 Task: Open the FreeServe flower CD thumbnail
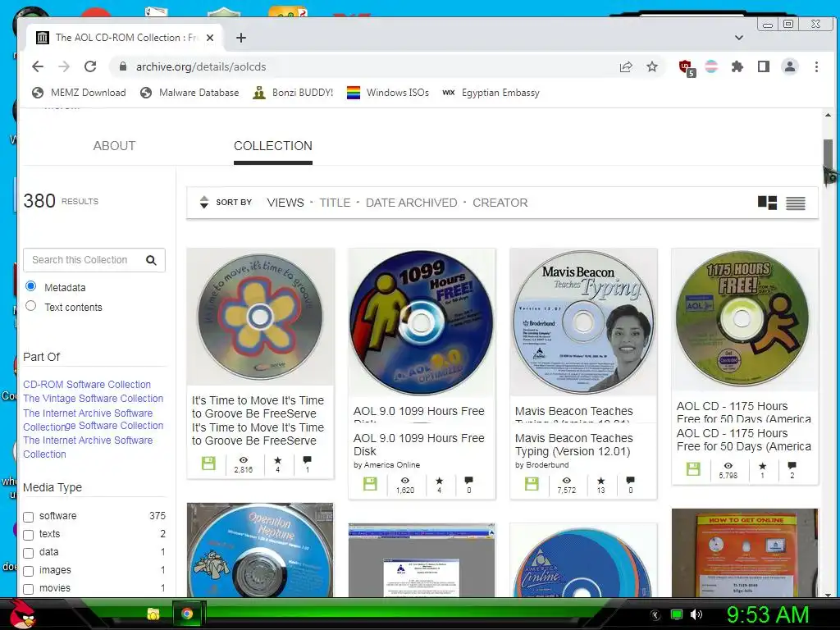click(x=260, y=317)
